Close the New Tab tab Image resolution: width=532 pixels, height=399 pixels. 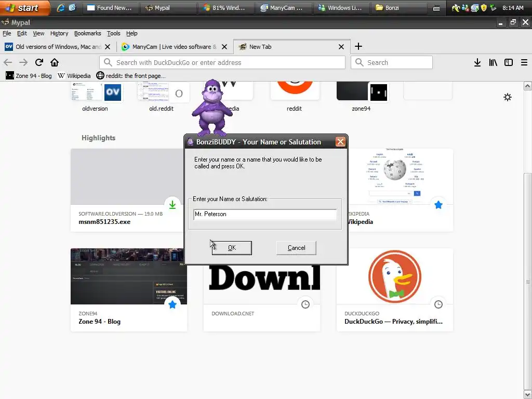[341, 47]
